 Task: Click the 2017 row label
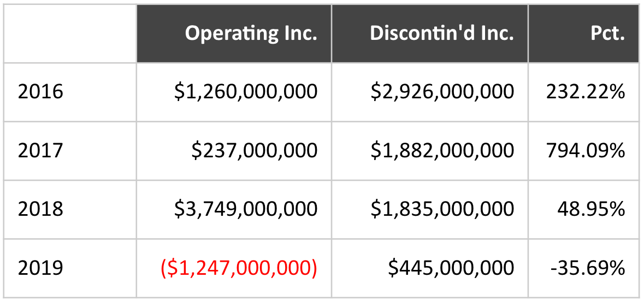tap(41, 150)
